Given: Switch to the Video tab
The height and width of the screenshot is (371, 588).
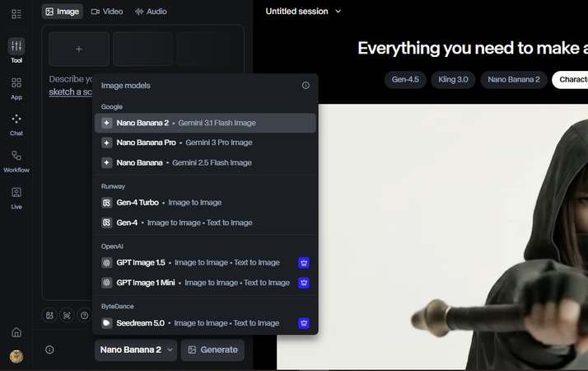Looking at the screenshot, I should point(107,12).
